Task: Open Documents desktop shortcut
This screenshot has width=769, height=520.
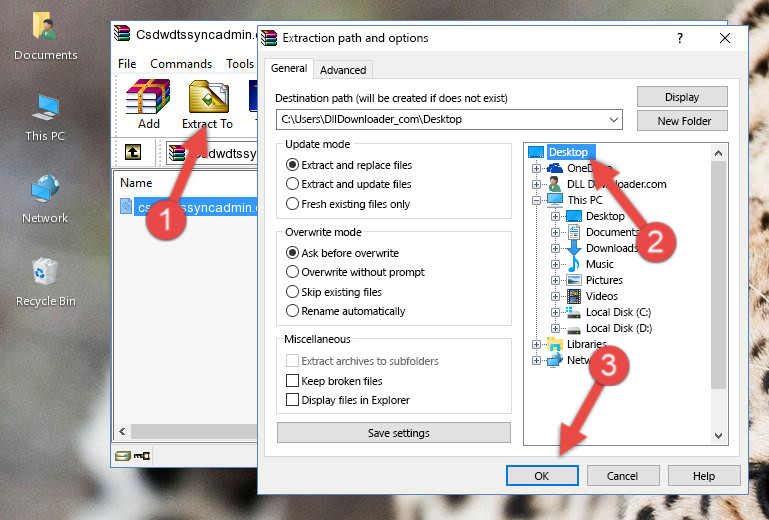Action: [45, 26]
